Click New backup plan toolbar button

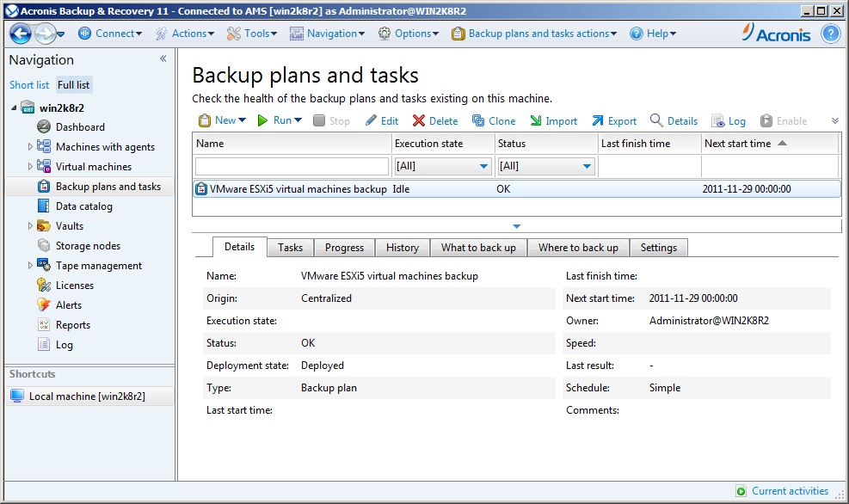coord(217,120)
